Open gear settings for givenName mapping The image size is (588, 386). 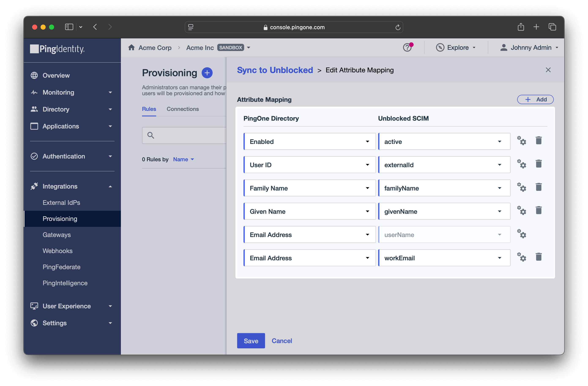pyautogui.click(x=522, y=211)
